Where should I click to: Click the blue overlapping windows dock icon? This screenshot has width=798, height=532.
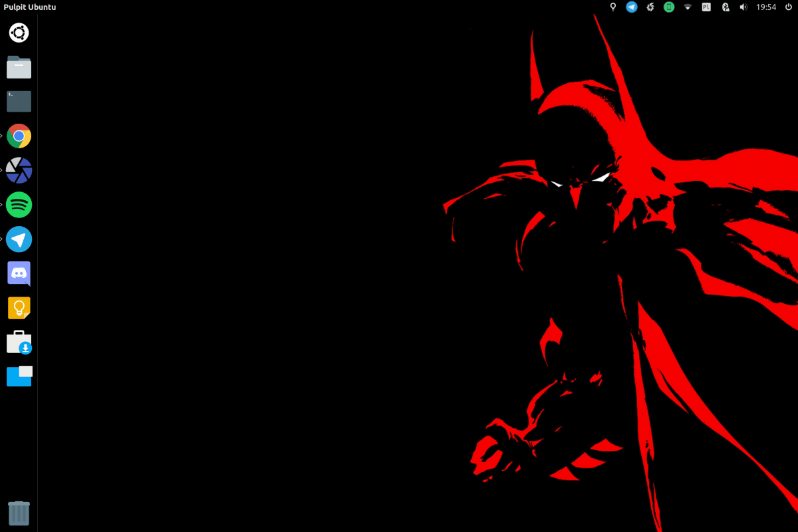click(x=19, y=376)
